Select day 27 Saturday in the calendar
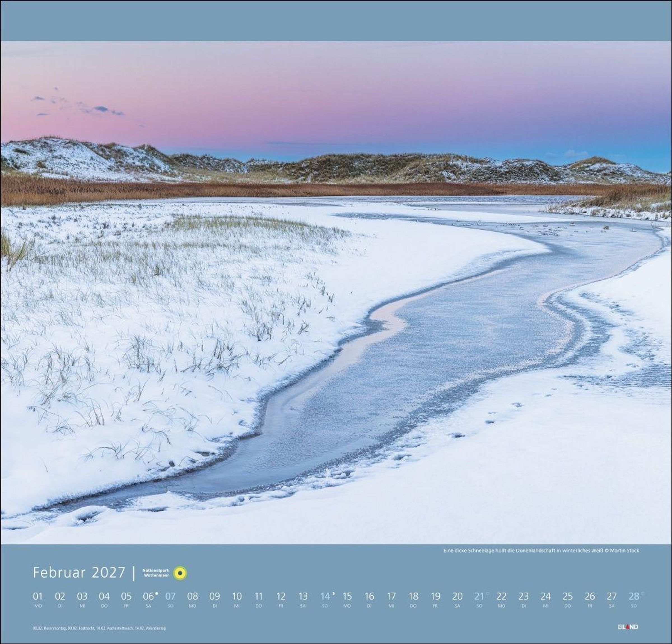The height and width of the screenshot is (644, 672). point(612,597)
